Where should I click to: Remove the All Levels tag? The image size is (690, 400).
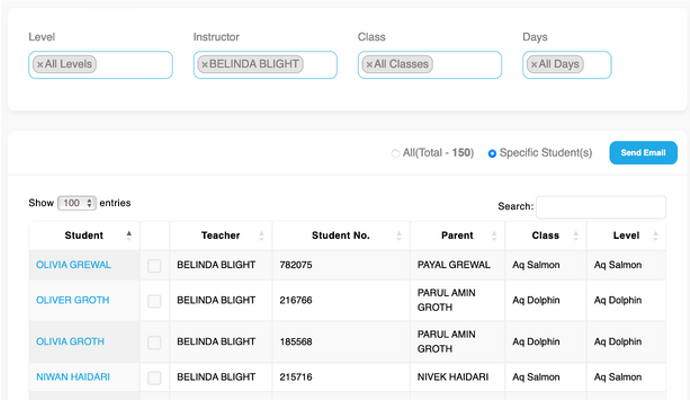point(40,64)
